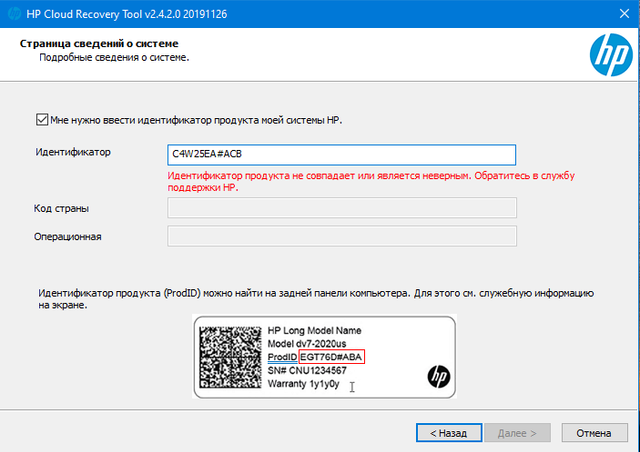
Task: Click the Model dv7-2020us text
Action: tap(307, 343)
